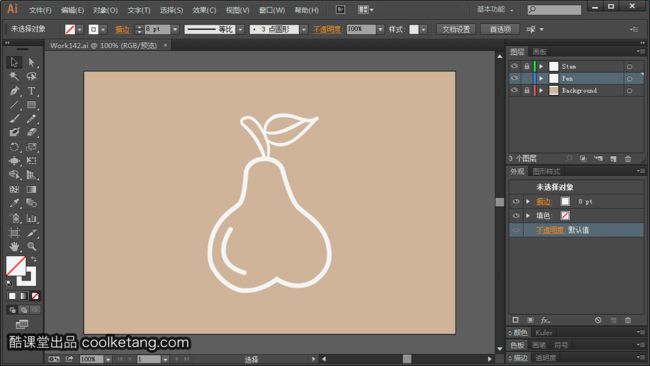Click the 描边 link in control bar
This screenshot has width=650, height=366.
coord(122,29)
